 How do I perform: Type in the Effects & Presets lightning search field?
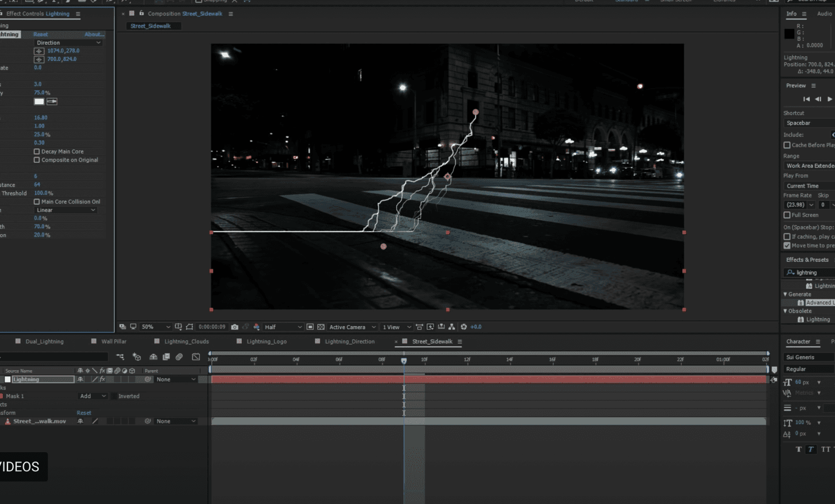[809, 272]
